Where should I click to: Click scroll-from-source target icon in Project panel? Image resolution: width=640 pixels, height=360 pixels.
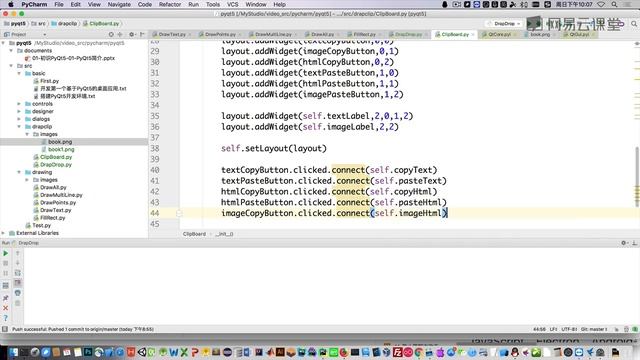click(x=111, y=34)
